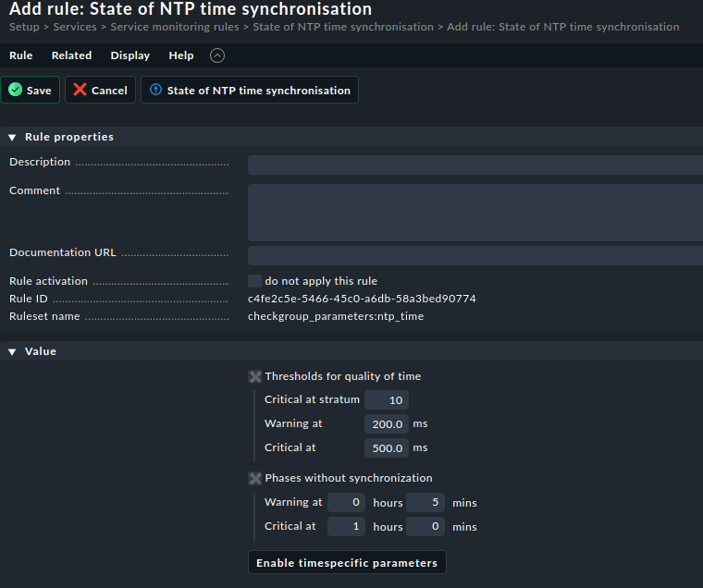Click the red X Cancel icon
Viewport: 703px width, 588px height.
[80, 91]
